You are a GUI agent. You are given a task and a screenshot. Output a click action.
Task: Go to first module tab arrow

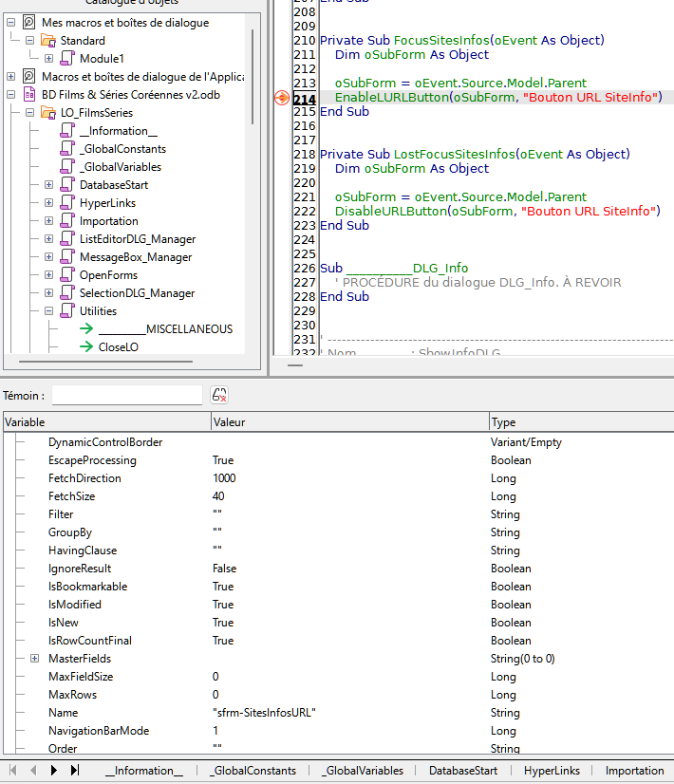click(x=13, y=770)
